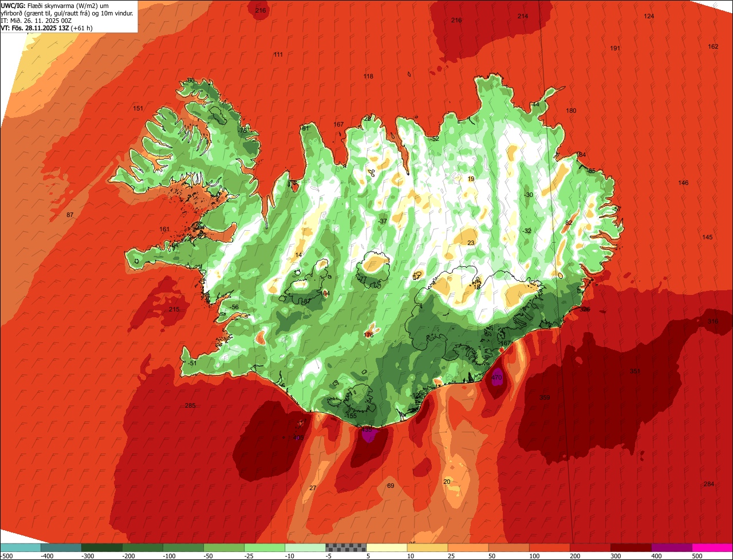Click the "111" map value
This screenshot has height=560, width=733.
coord(278,55)
